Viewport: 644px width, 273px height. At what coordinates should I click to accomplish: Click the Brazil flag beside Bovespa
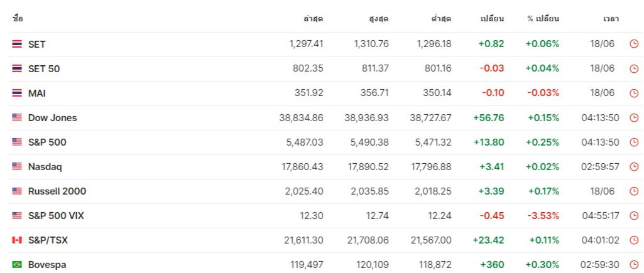tap(17, 265)
